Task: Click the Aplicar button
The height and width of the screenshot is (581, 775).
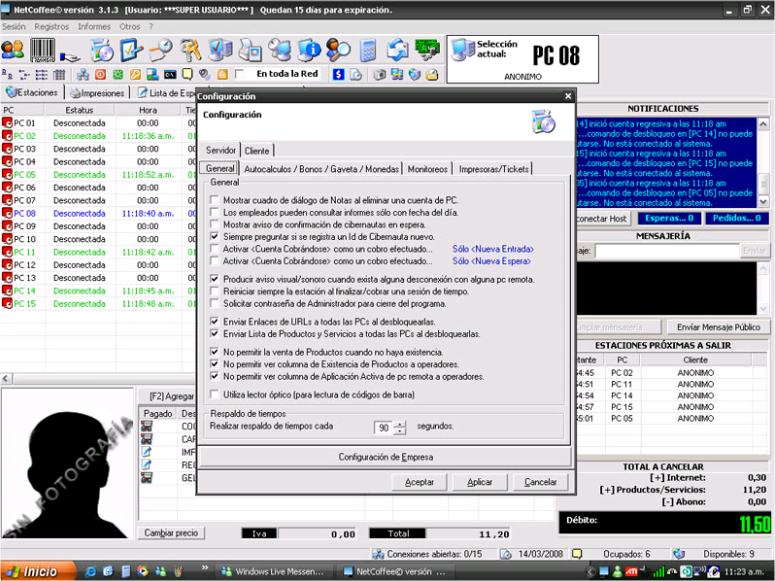Action: click(x=479, y=482)
